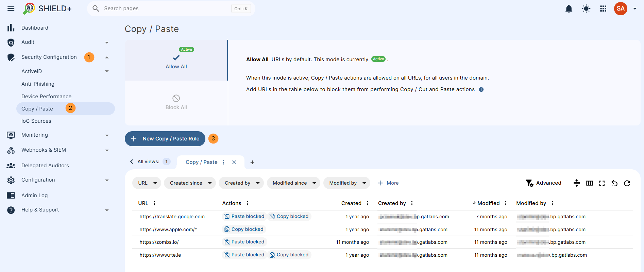
Task: Open the Created by filter
Action: point(241,183)
